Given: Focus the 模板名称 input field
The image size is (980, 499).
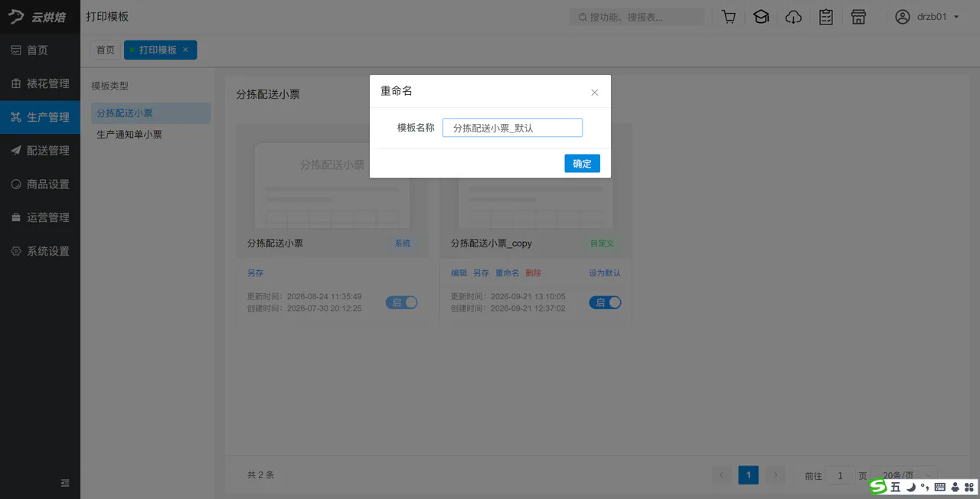Looking at the screenshot, I should (512, 128).
